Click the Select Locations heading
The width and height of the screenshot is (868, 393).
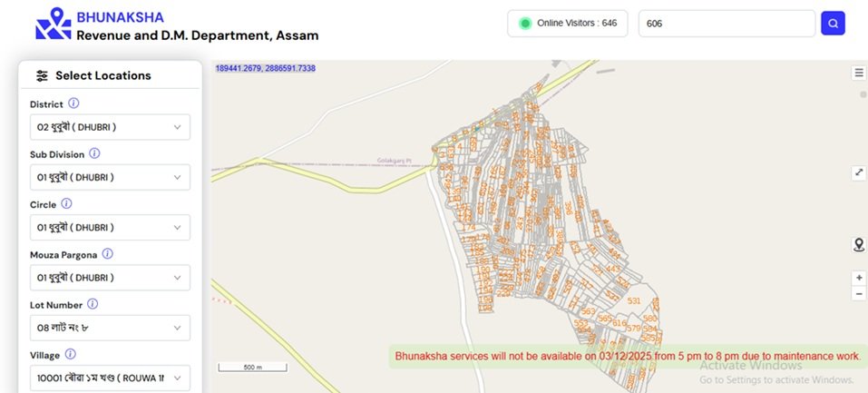click(x=103, y=75)
